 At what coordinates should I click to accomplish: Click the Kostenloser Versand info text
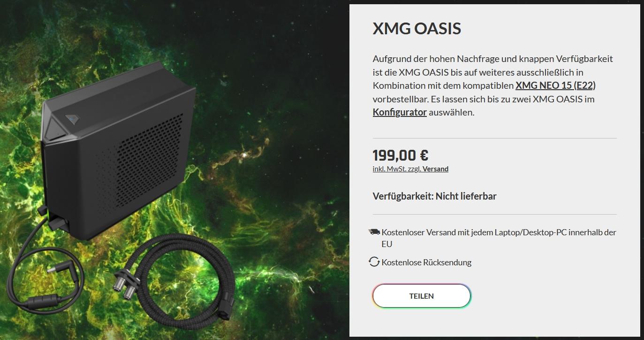point(499,238)
